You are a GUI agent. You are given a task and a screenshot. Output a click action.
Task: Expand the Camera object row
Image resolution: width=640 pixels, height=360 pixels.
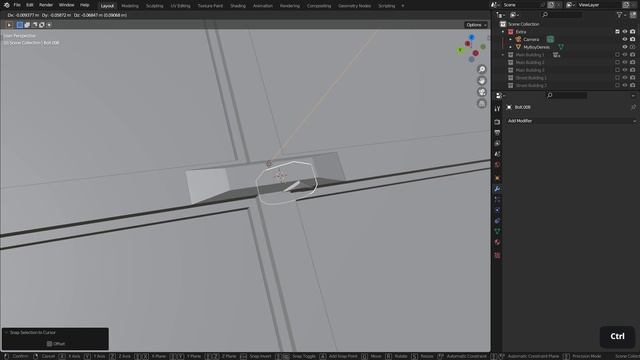click(510, 40)
